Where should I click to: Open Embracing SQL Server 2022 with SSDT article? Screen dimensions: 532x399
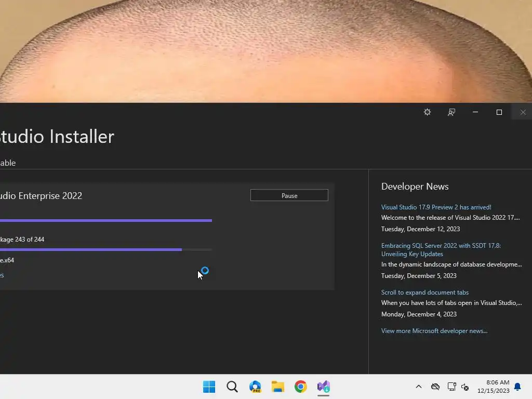[x=441, y=250]
